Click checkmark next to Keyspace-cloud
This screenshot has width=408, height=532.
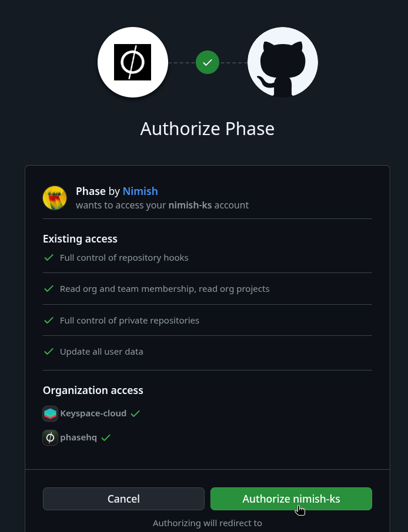pos(135,413)
